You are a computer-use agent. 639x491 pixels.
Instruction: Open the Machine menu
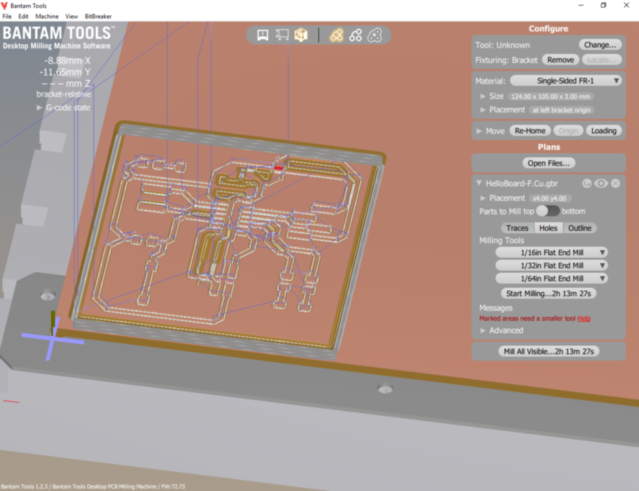pyautogui.click(x=47, y=16)
